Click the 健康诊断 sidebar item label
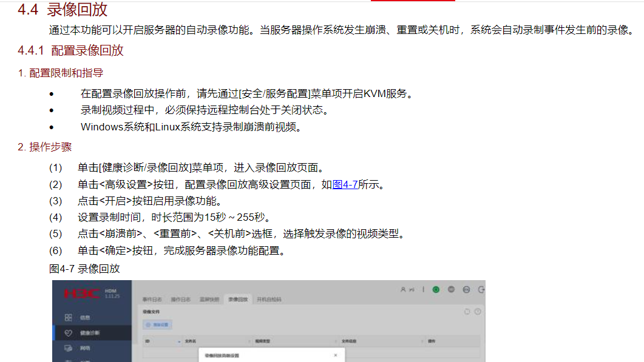 (90, 333)
